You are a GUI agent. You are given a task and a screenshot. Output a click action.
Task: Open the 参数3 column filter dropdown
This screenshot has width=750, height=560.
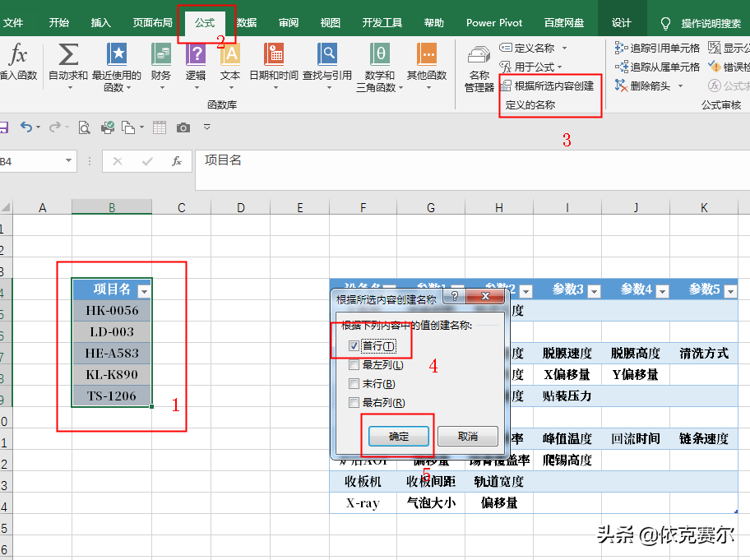pyautogui.click(x=594, y=291)
